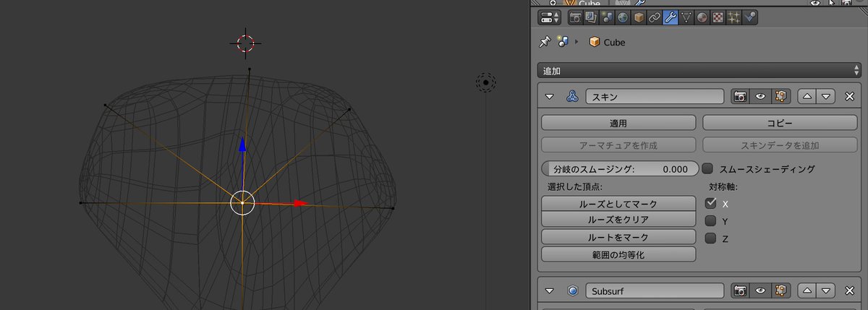This screenshot has width=868, height=310.
Task: Toggle viewport visibility of the Subsurf modifier
Action: pyautogui.click(x=759, y=291)
